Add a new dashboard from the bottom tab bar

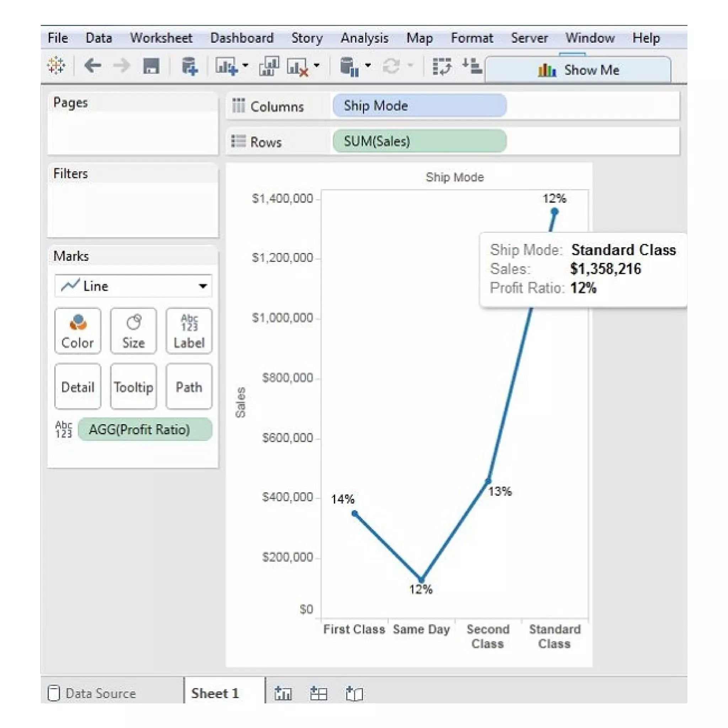pyautogui.click(x=318, y=693)
